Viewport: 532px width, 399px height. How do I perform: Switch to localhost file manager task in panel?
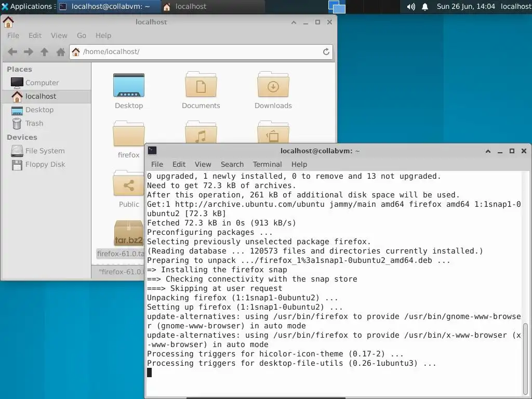(x=212, y=6)
